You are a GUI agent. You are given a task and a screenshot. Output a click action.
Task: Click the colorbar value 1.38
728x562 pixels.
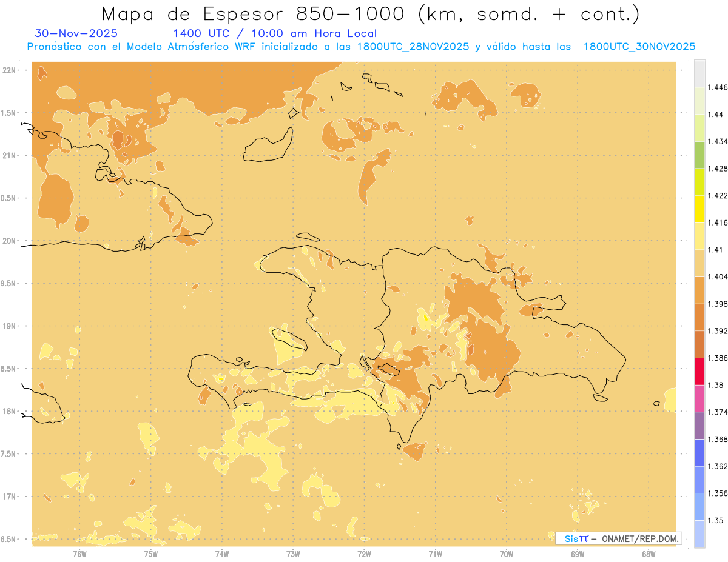tap(716, 385)
